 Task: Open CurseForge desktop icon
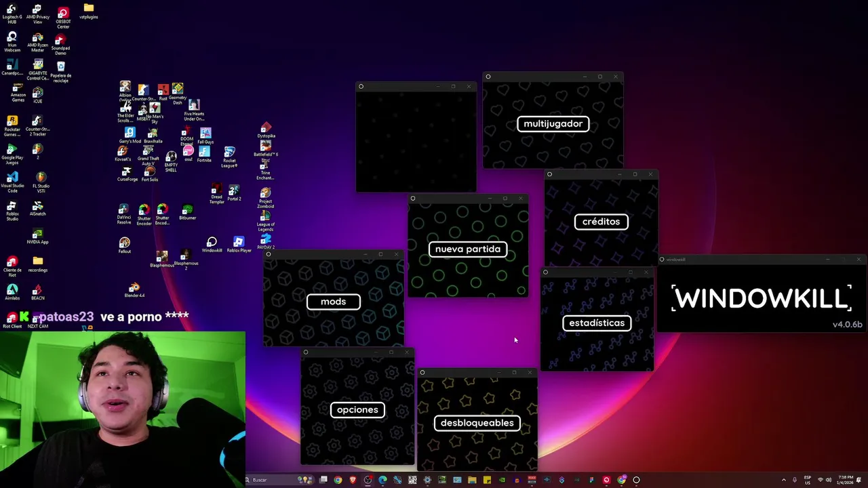pos(127,175)
